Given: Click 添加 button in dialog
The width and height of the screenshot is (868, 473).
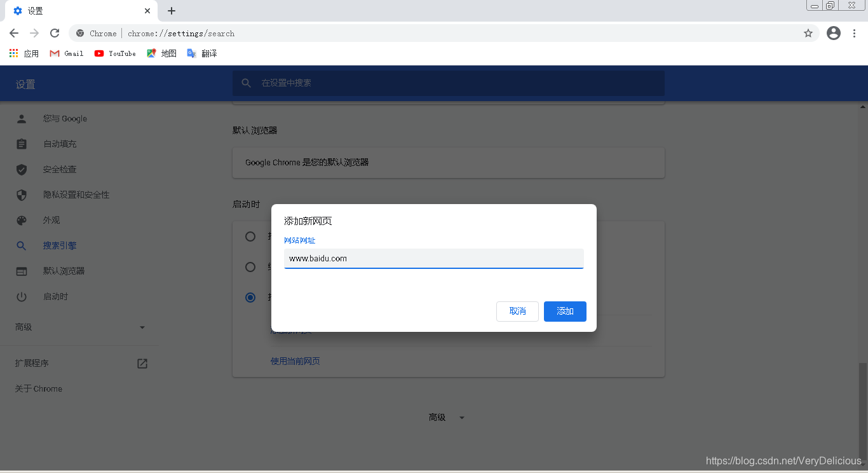Looking at the screenshot, I should pos(565,312).
